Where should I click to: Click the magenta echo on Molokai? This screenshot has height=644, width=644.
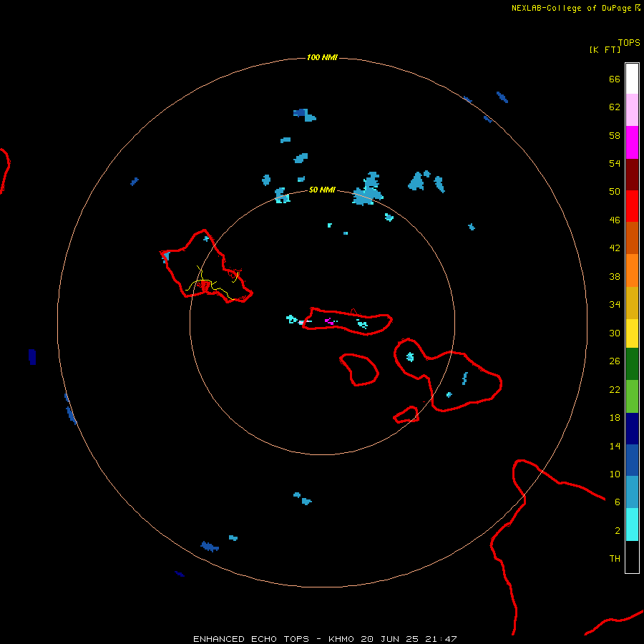pyautogui.click(x=329, y=321)
